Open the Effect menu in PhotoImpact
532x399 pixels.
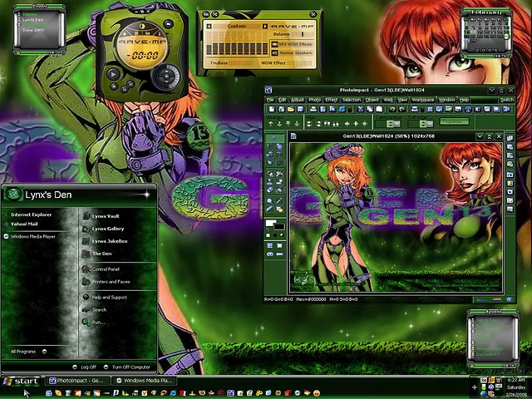coord(331,100)
